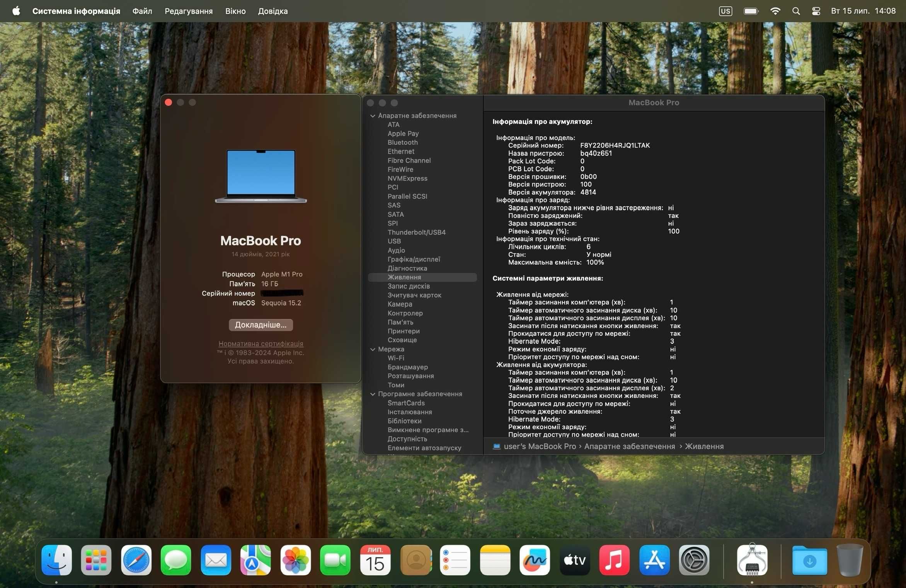Open Maps app in Dock
Screen dimensions: 906x588
tap(255, 560)
